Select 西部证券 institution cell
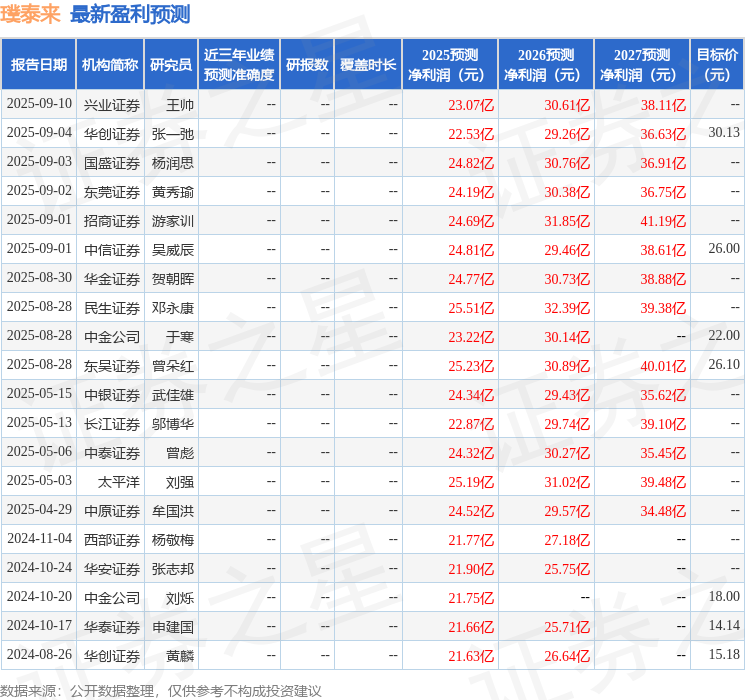 [112, 540]
